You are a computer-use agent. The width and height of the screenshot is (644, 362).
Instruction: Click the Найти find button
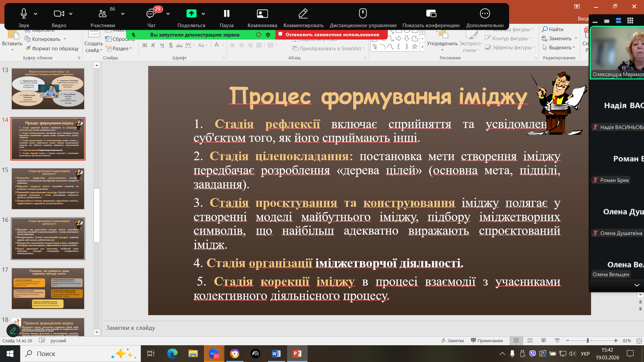pyautogui.click(x=552, y=29)
